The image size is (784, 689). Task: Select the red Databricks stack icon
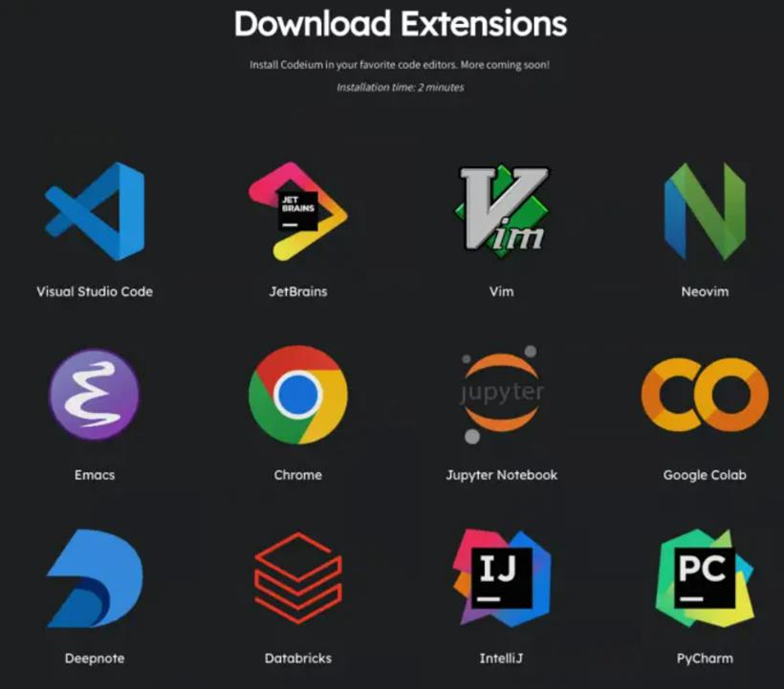pos(298,578)
